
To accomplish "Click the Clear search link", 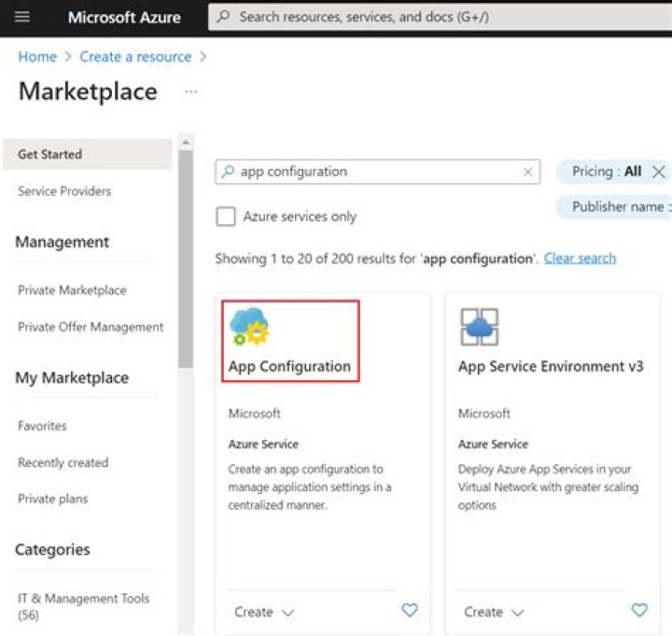I will [580, 258].
